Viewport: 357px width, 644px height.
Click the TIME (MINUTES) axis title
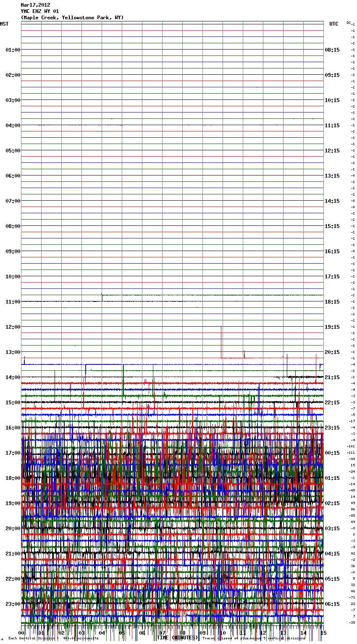pyautogui.click(x=177, y=638)
